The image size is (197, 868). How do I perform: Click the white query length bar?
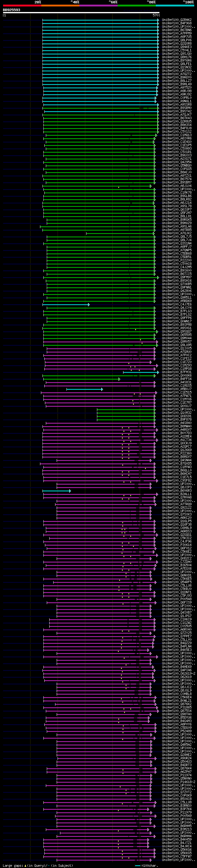[x=81, y=12]
